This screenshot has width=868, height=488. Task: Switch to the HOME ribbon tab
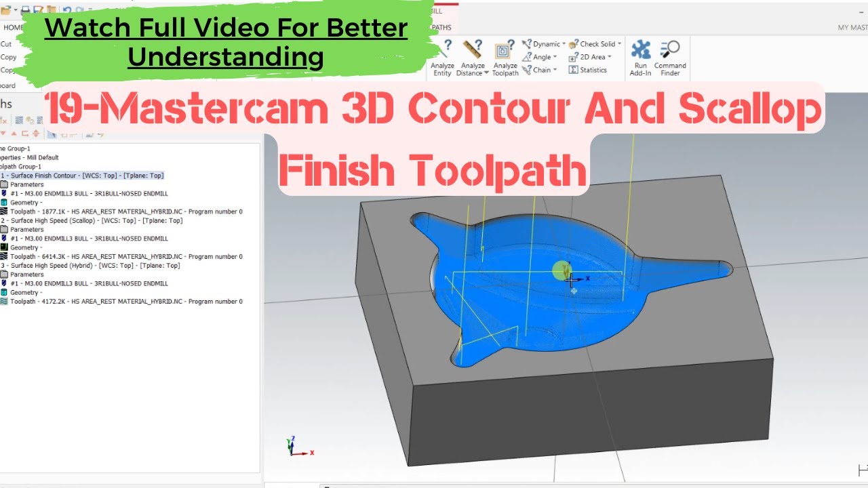[x=12, y=27]
